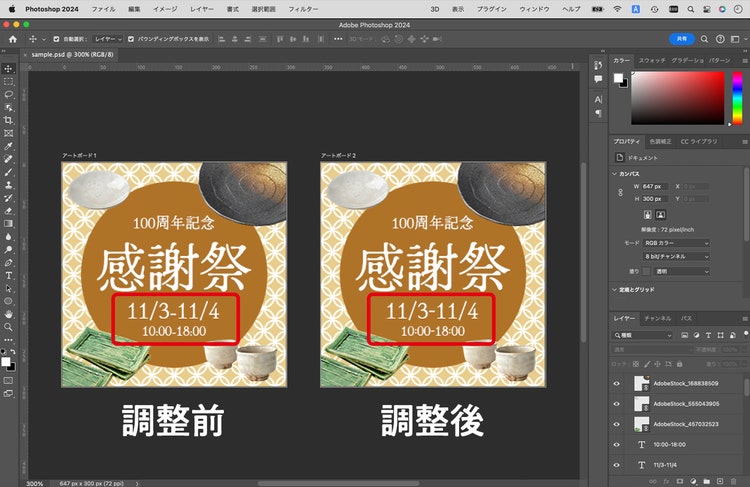
Task: Open the Move tool preset picker arrow
Action: (x=44, y=39)
